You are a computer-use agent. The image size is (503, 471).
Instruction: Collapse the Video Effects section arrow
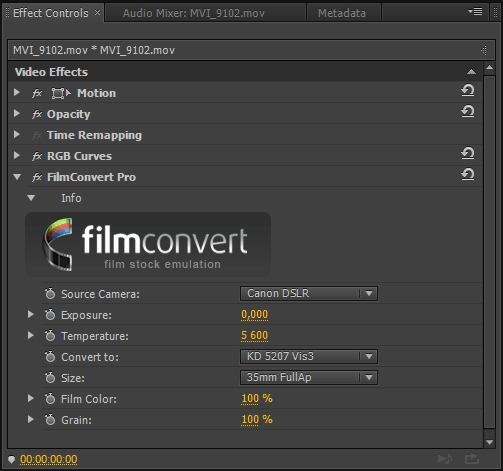471,72
